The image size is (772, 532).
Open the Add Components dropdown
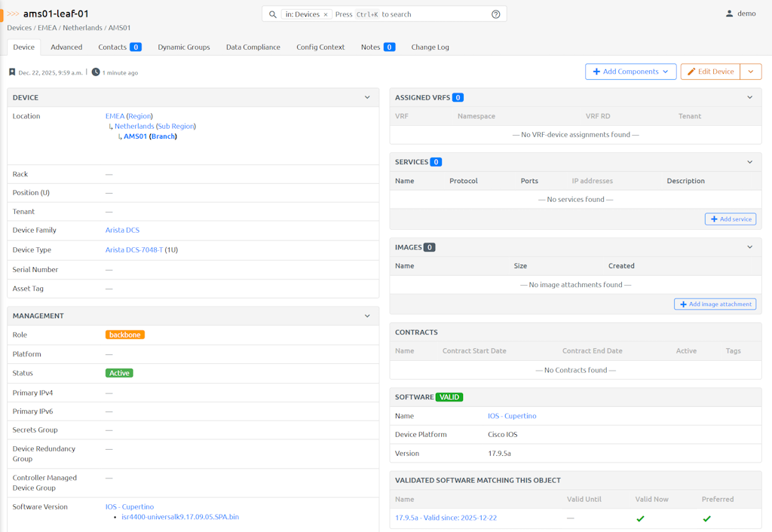coord(630,72)
